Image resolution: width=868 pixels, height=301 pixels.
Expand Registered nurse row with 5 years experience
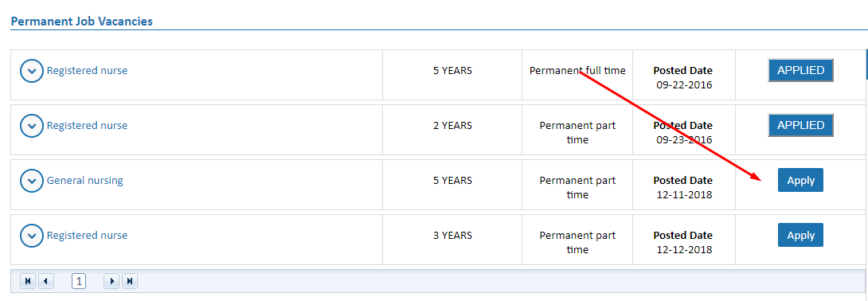pos(32,72)
